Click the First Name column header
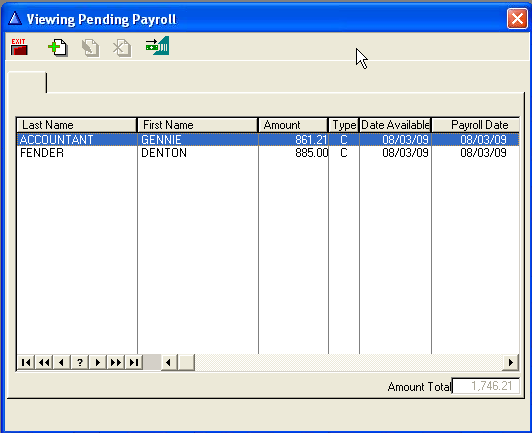Screen dimensions: 532x433 197,125
